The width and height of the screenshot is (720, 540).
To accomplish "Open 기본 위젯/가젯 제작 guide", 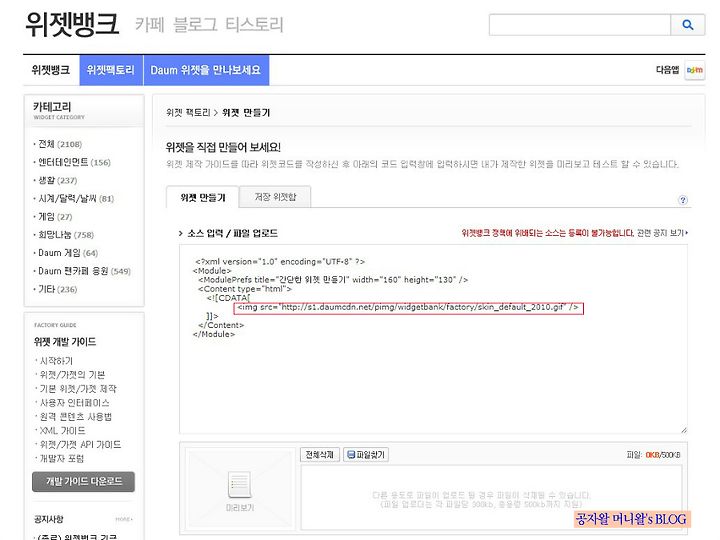I will click(78, 389).
